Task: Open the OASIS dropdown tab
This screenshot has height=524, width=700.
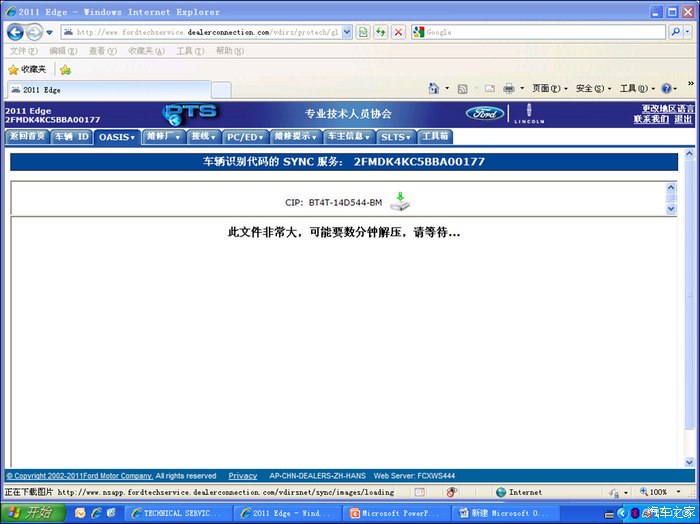Action: [x=117, y=137]
